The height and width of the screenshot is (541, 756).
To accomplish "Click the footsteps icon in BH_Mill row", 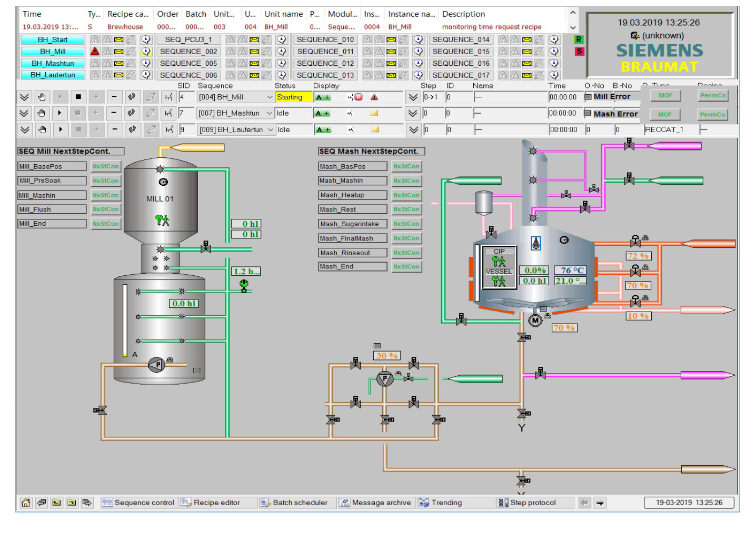I will click(132, 97).
